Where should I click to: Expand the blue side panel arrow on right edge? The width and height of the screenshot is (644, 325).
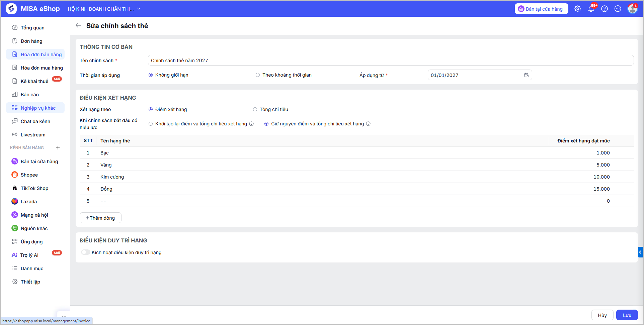pyautogui.click(x=640, y=252)
